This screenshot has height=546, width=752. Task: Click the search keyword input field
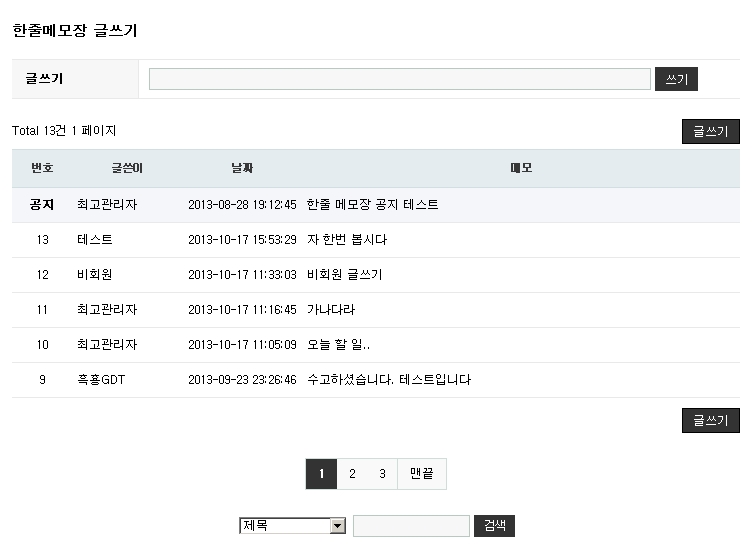pyautogui.click(x=411, y=526)
